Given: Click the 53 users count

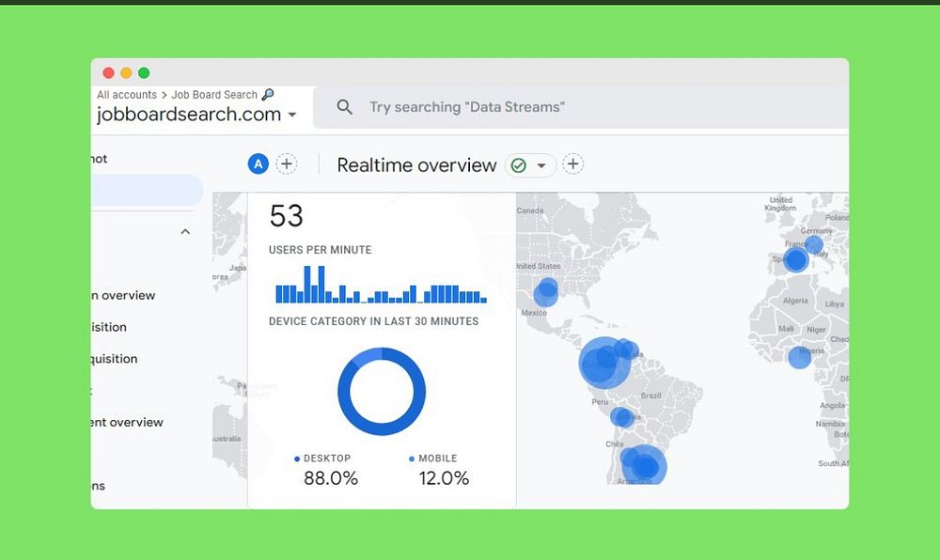Looking at the screenshot, I should [x=287, y=216].
